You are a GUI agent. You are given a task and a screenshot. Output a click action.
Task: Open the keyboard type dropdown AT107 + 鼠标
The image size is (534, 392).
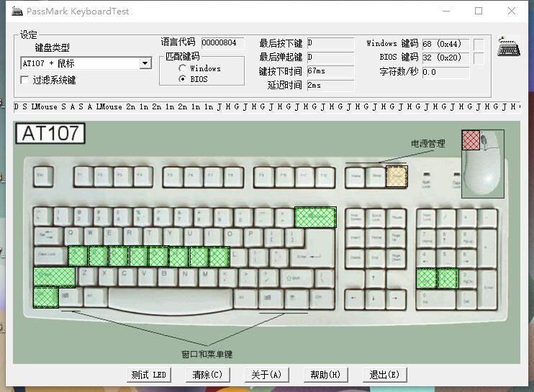pyautogui.click(x=86, y=63)
